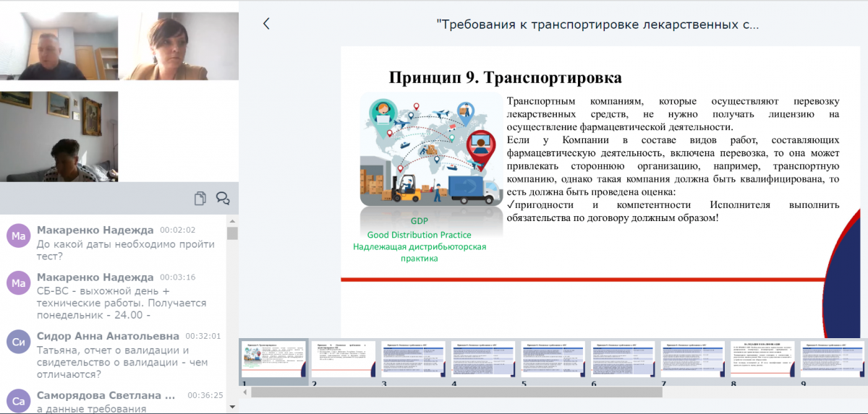Open slide thumbnail 6

[623, 359]
